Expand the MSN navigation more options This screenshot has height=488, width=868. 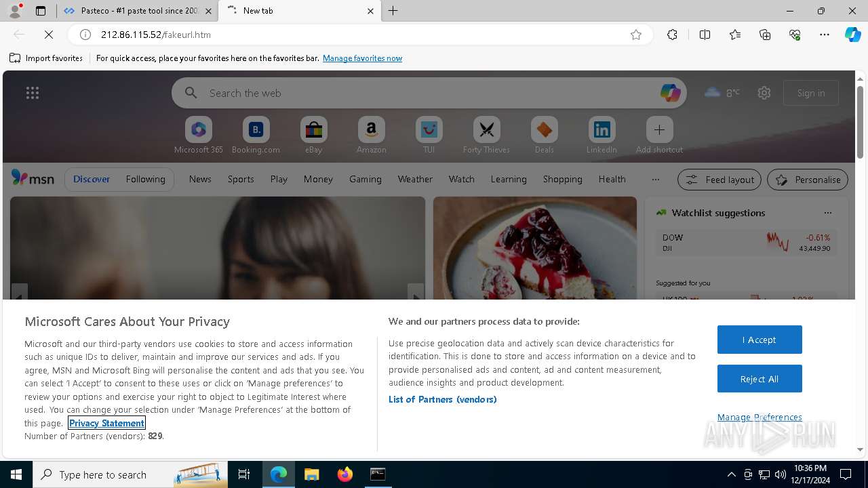[x=655, y=180]
